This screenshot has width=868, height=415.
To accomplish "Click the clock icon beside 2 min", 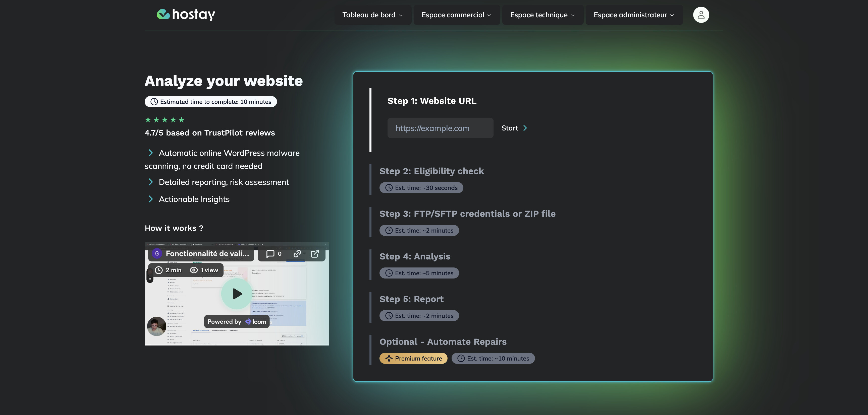I will (x=159, y=270).
